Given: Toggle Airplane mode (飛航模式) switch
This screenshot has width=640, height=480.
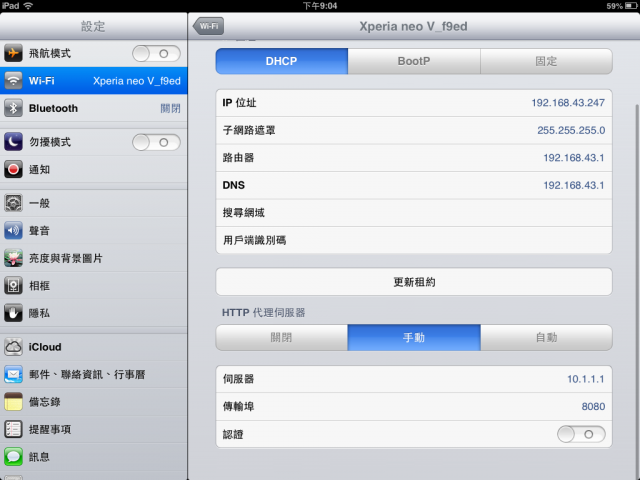Looking at the screenshot, I should tap(156, 53).
